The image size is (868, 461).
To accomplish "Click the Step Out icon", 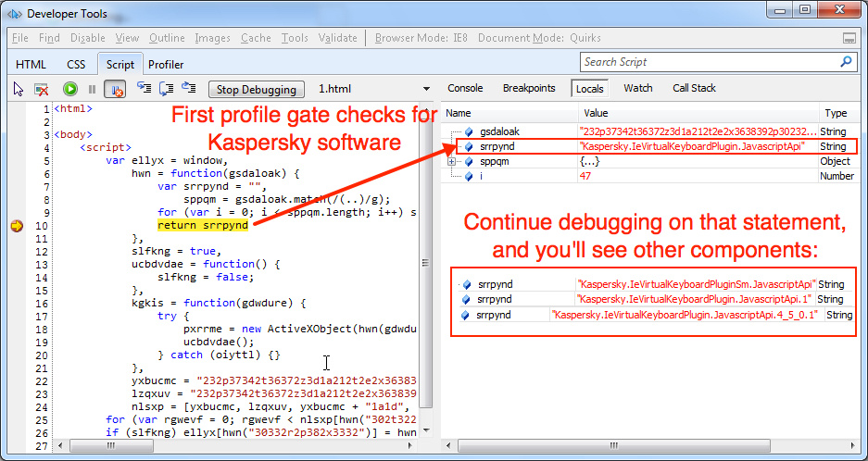I will click(x=189, y=88).
